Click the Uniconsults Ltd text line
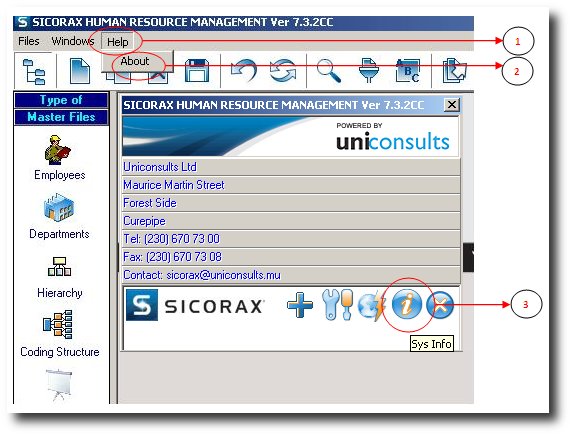This screenshot has width=572, height=436. pos(291,167)
